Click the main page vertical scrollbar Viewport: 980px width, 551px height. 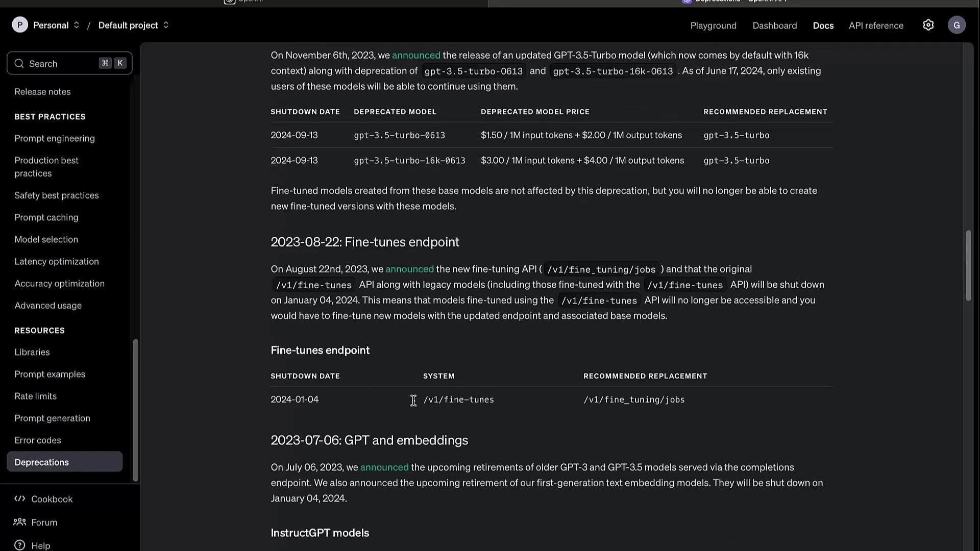coord(968,265)
